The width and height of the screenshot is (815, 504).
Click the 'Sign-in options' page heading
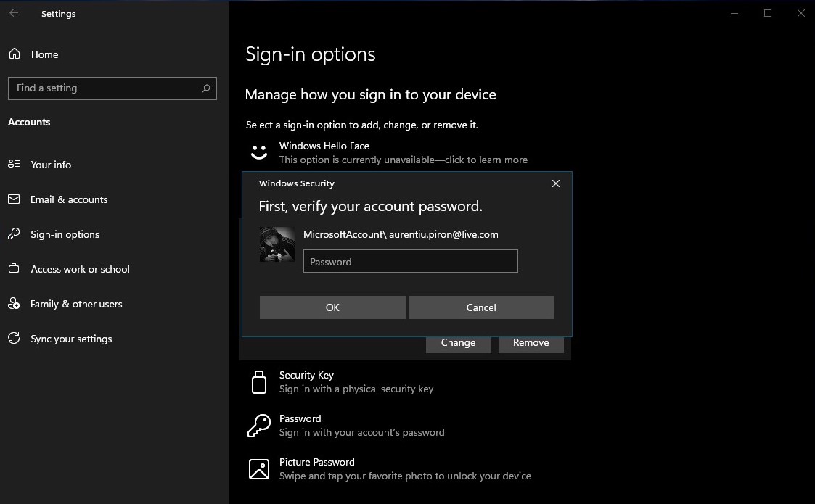click(311, 54)
